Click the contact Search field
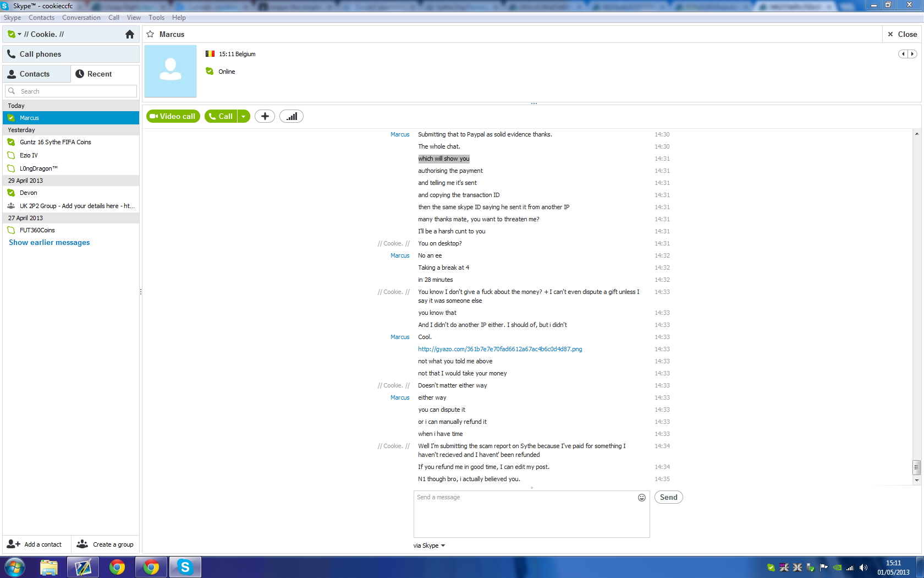The image size is (924, 578). coord(71,91)
